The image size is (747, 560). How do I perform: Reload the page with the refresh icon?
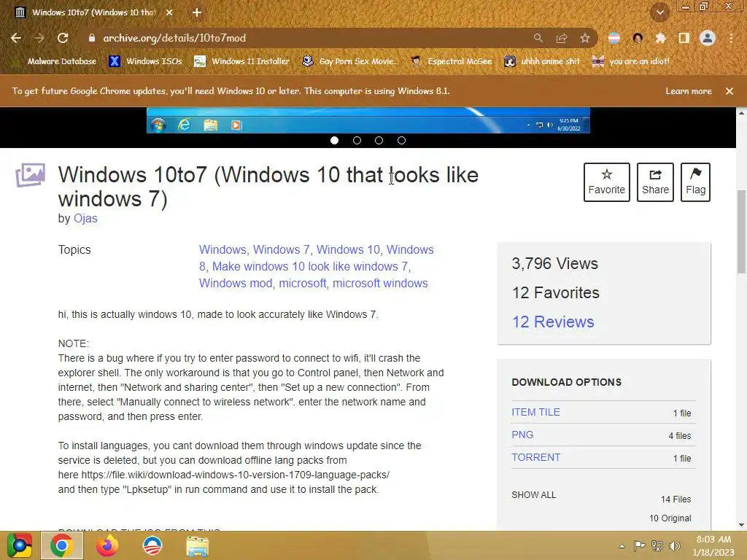tap(63, 38)
